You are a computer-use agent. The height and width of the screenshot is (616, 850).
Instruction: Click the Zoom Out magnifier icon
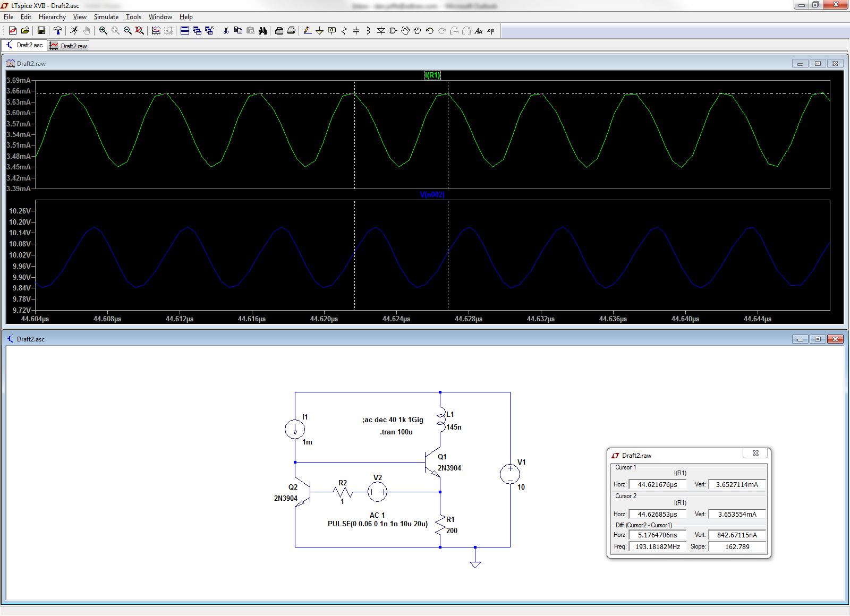coord(127,31)
